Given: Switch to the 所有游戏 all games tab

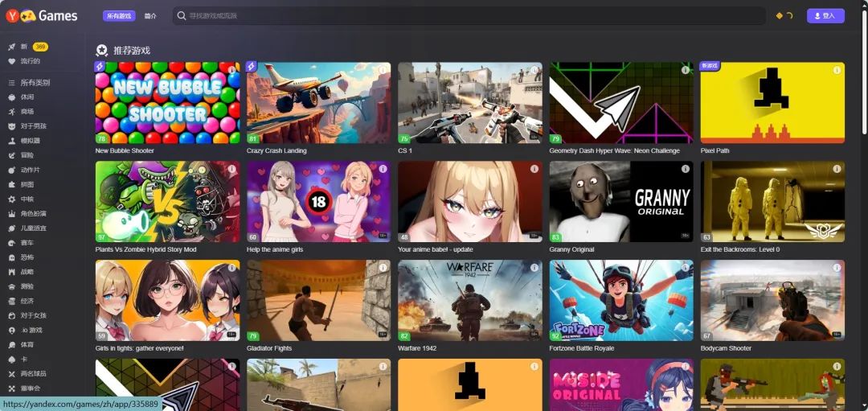Looking at the screenshot, I should [119, 15].
